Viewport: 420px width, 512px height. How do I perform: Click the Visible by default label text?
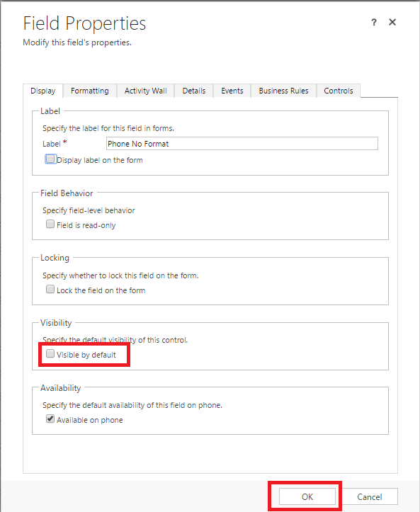click(x=86, y=355)
